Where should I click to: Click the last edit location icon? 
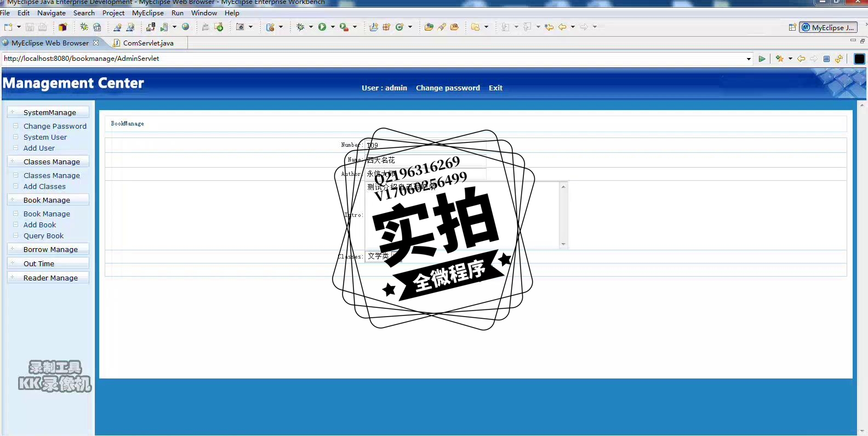[549, 27]
